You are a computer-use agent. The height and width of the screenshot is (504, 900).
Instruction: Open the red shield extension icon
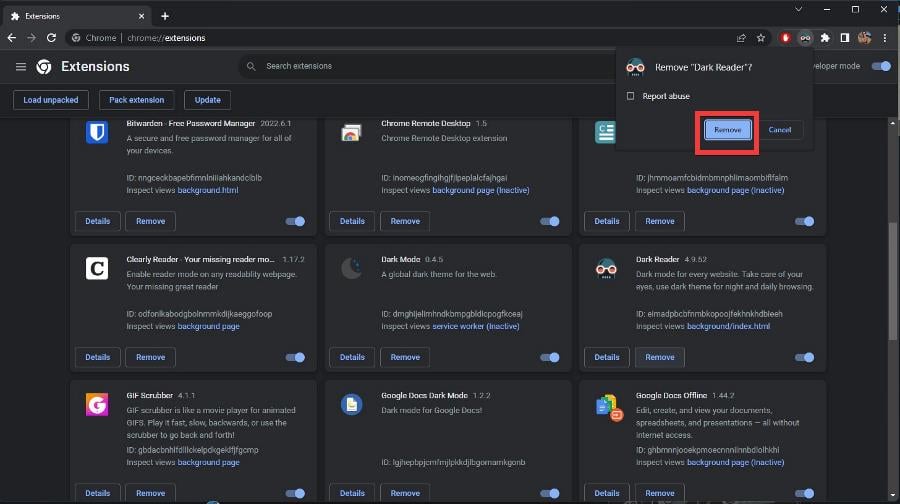tap(786, 38)
